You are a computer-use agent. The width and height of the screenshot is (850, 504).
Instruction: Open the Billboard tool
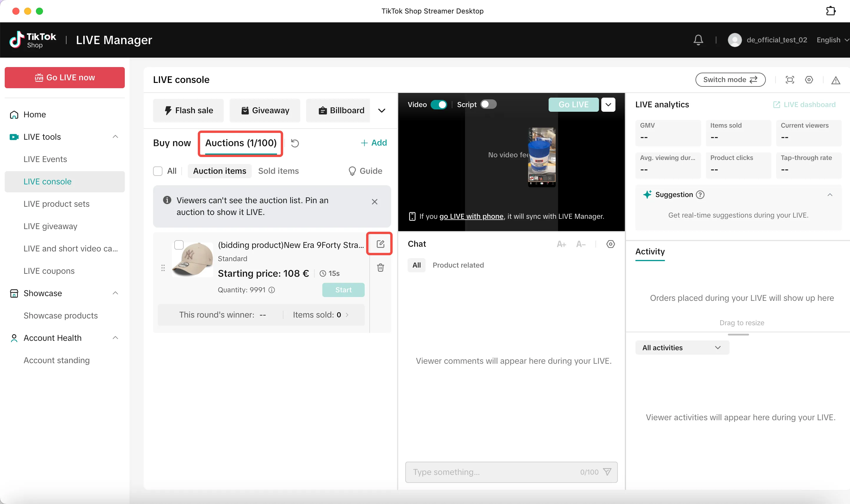(x=338, y=110)
